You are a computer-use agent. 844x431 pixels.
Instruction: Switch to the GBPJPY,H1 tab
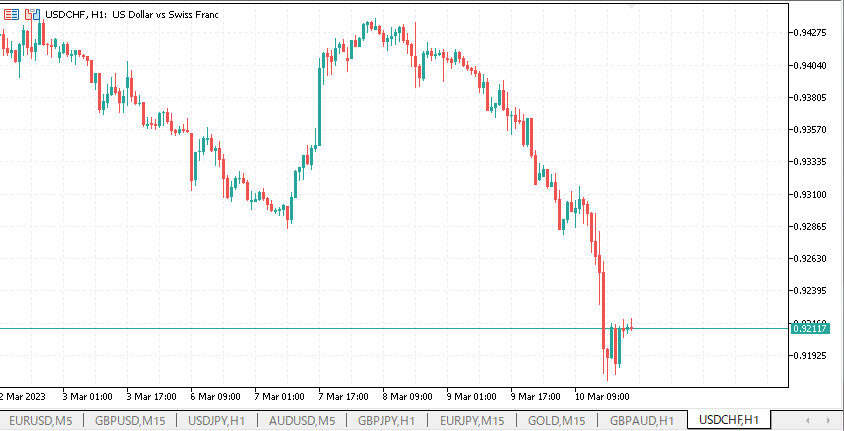386,420
